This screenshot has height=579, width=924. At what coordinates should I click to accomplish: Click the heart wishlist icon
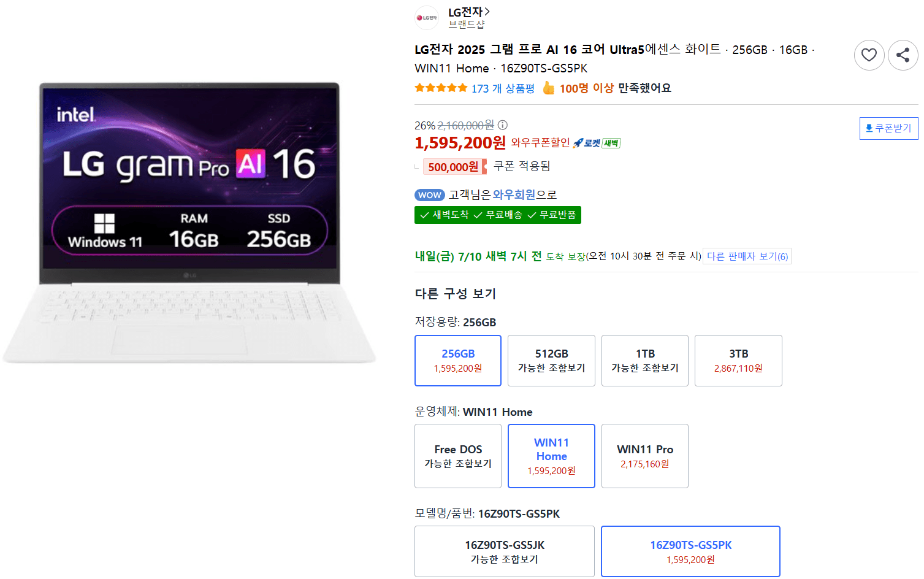point(869,55)
